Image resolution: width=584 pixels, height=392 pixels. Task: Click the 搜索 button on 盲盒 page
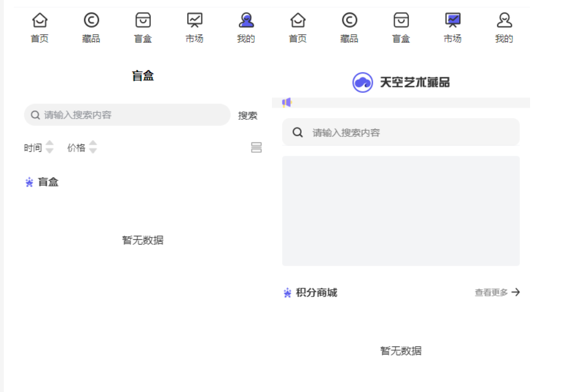click(x=248, y=115)
